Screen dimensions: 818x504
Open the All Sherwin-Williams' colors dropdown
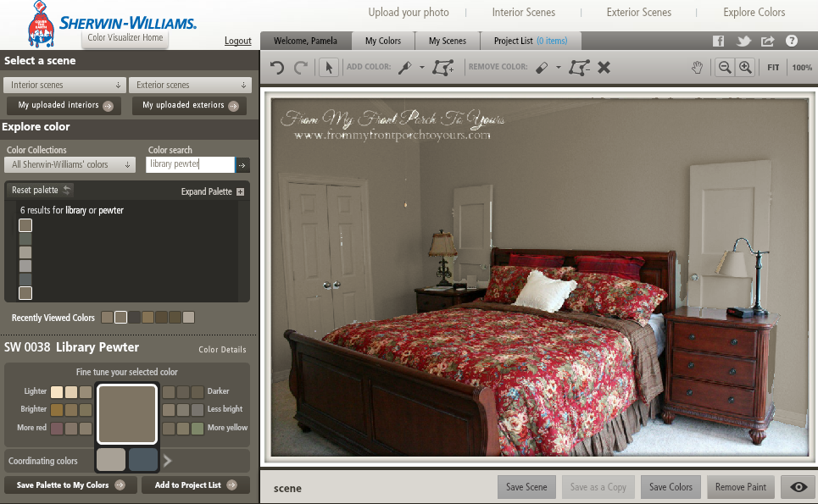point(69,164)
